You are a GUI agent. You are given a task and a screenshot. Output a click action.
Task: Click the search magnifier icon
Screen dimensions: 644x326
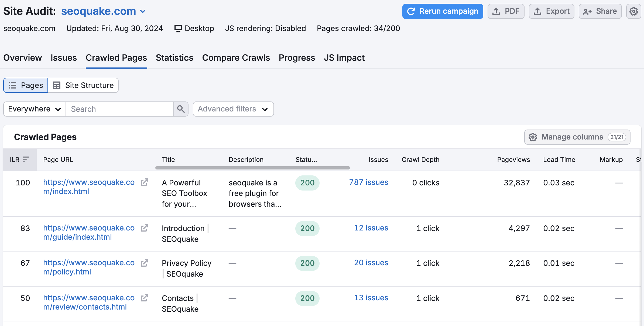pos(181,109)
